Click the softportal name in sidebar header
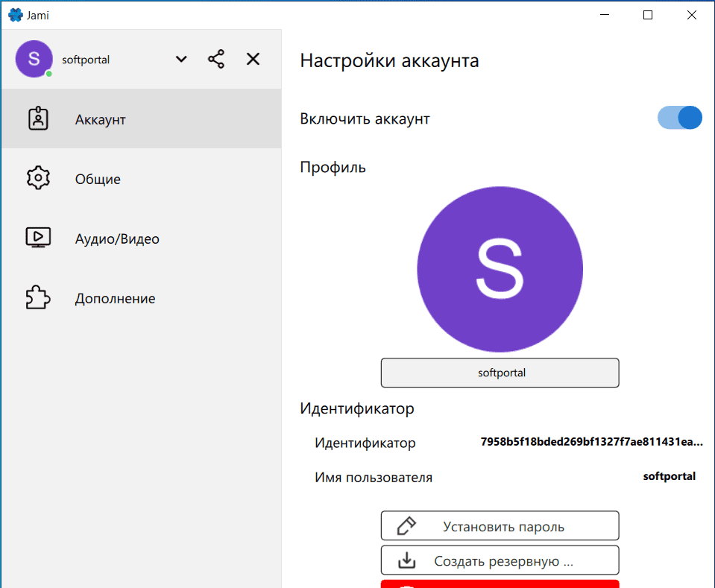The height and width of the screenshot is (588, 715). coord(86,60)
